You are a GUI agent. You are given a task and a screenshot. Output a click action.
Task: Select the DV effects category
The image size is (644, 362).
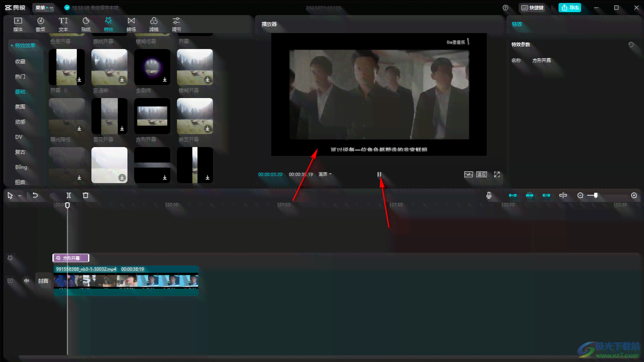(x=19, y=137)
